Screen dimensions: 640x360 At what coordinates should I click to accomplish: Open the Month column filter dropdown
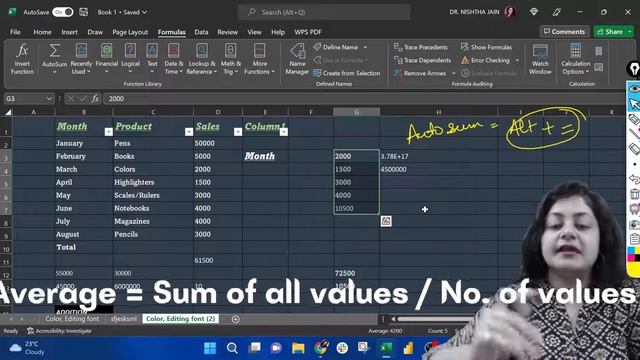(x=109, y=132)
